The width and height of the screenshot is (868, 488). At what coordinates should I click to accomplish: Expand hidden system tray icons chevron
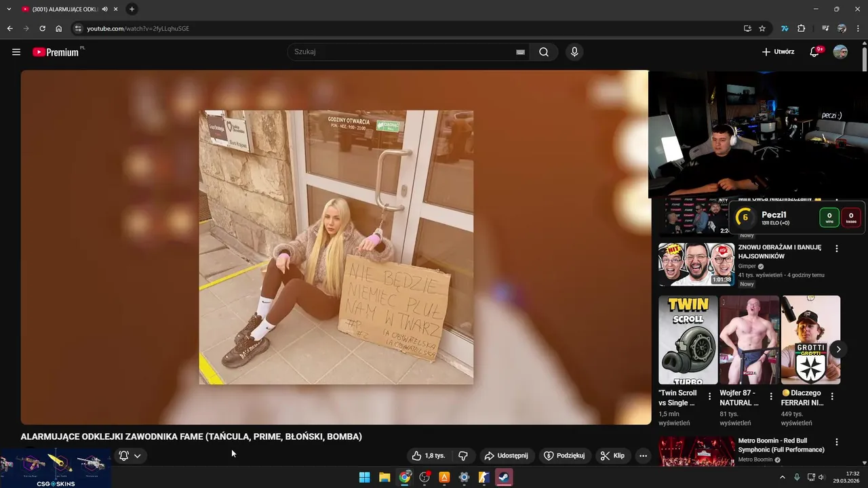(x=782, y=477)
